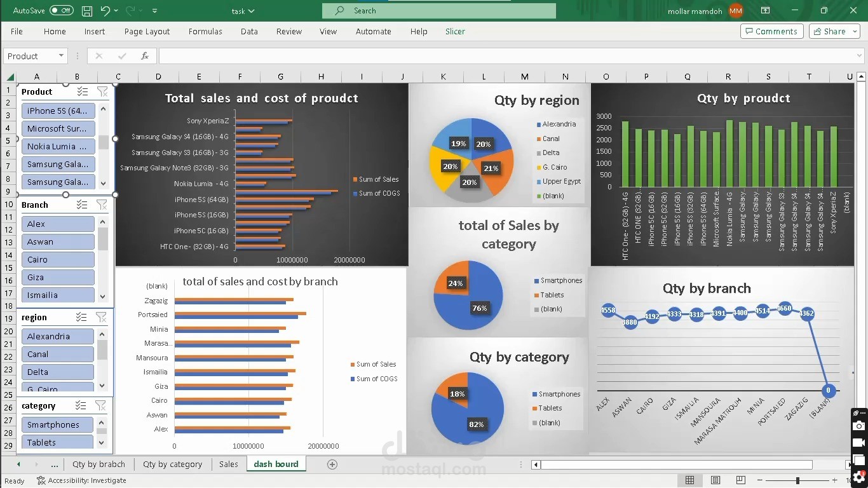Click Product slicer scroll down arrow
Image resolution: width=868 pixels, height=488 pixels.
click(x=103, y=183)
